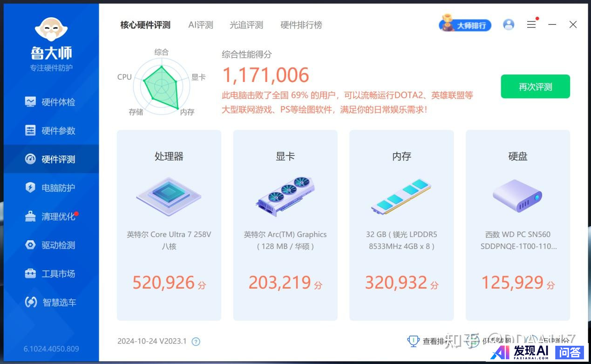Click the 处理器 CPU chip illustration
The height and width of the screenshot is (364, 591).
(169, 196)
